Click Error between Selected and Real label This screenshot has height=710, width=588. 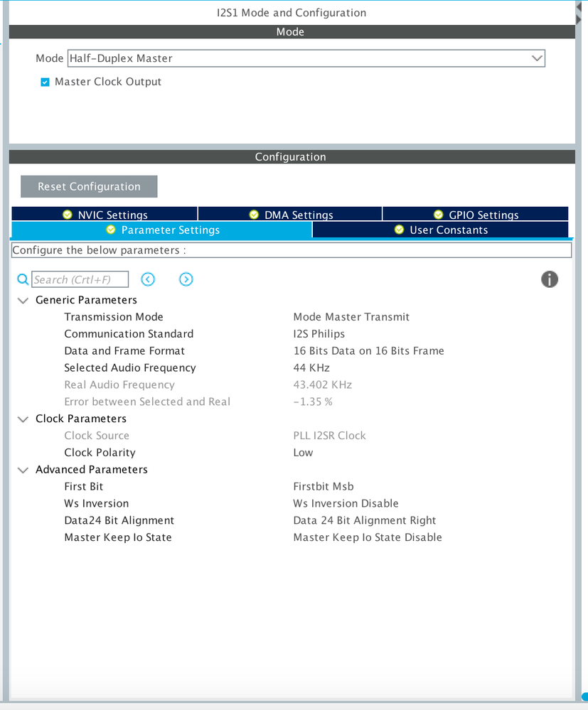(147, 402)
